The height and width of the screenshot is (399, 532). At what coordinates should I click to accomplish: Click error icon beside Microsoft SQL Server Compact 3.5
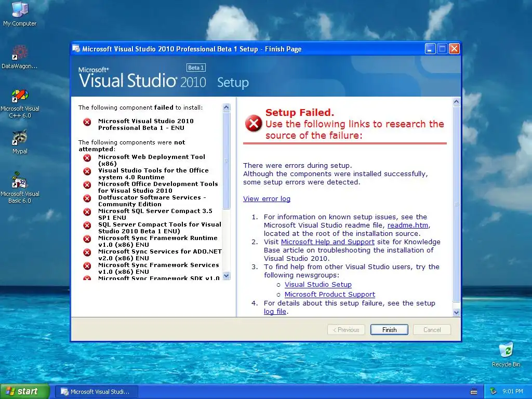[x=87, y=212]
